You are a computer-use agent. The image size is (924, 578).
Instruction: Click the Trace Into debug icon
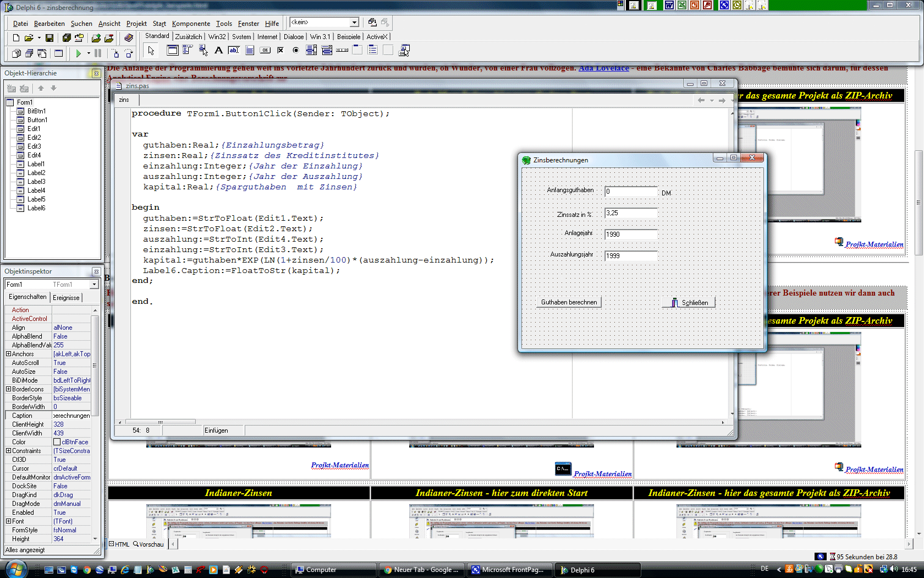[116, 53]
